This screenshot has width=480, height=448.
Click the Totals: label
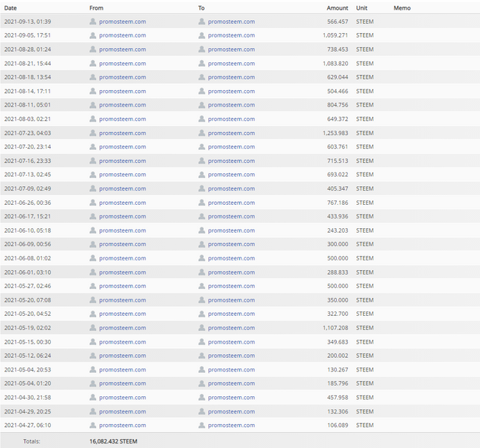(31, 441)
